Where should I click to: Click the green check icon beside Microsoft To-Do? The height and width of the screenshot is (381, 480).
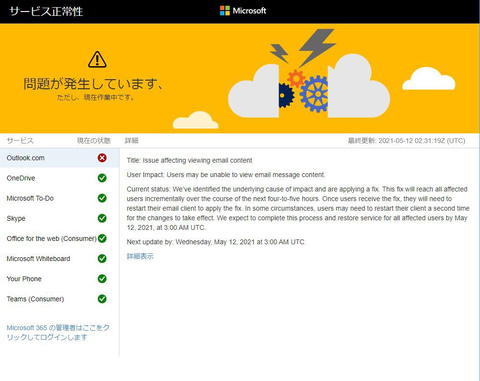point(102,198)
